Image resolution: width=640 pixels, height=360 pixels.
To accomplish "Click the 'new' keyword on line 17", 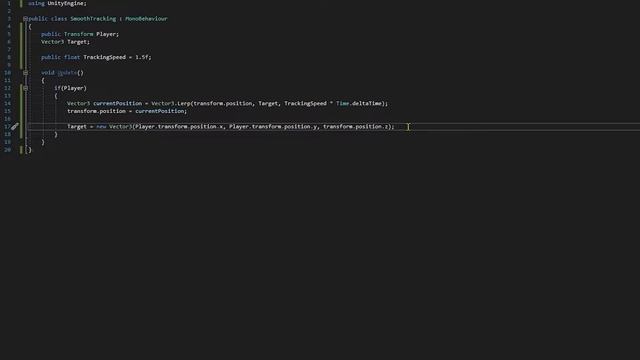I will (x=101, y=127).
